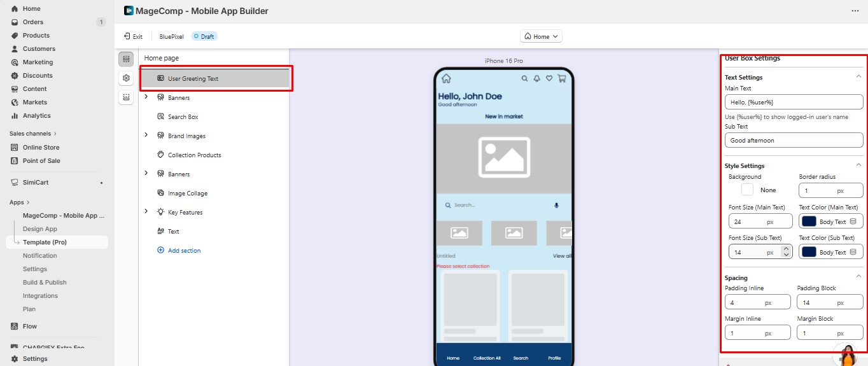Click the Exit button
The image size is (868, 366).
pos(133,37)
